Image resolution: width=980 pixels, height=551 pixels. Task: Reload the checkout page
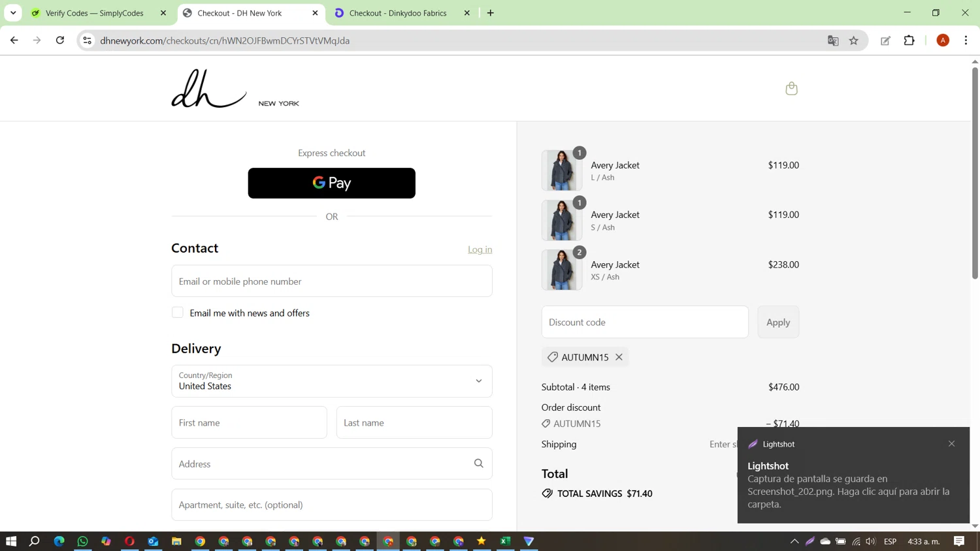pos(60,40)
